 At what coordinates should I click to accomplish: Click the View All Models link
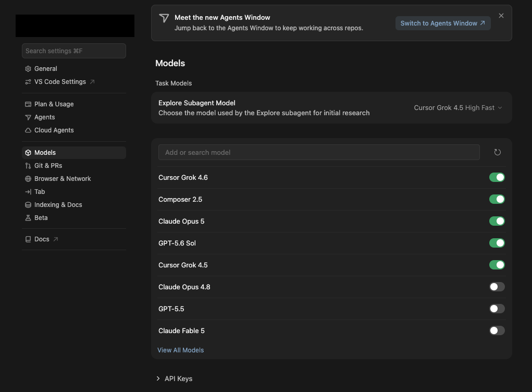(180, 350)
